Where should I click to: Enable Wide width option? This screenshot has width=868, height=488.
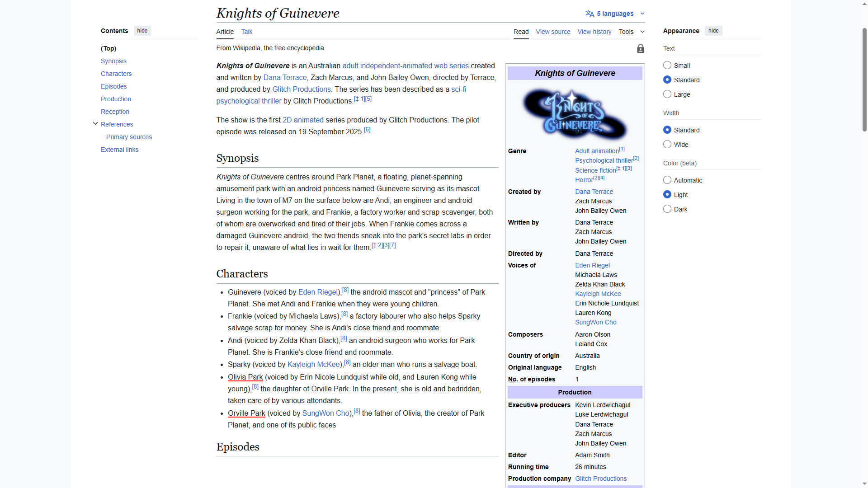[x=667, y=145]
